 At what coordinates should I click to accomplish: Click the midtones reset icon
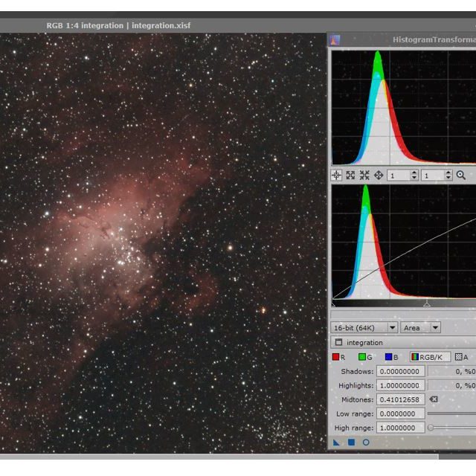pos(434,399)
